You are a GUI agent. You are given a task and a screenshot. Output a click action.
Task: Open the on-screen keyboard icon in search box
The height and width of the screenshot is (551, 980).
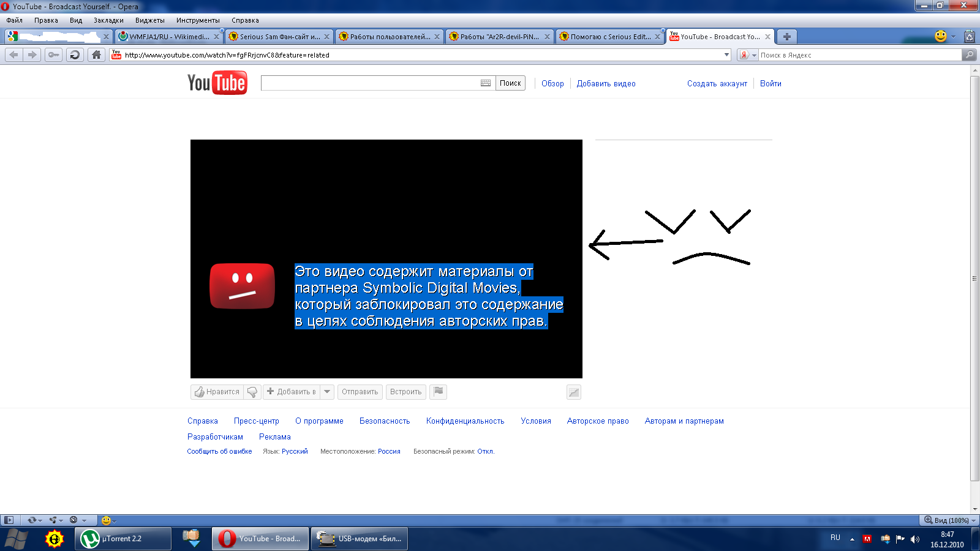[x=486, y=83]
